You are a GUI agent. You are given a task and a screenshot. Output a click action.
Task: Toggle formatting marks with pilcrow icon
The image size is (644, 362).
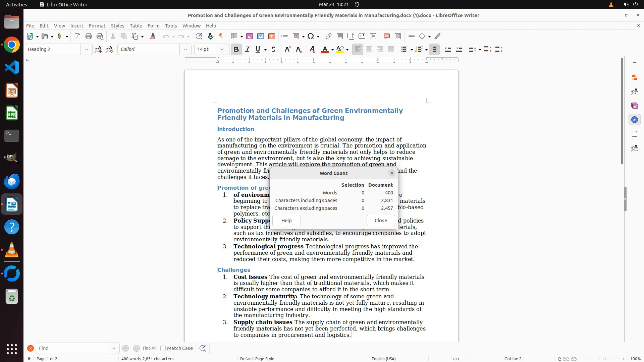[x=221, y=36]
